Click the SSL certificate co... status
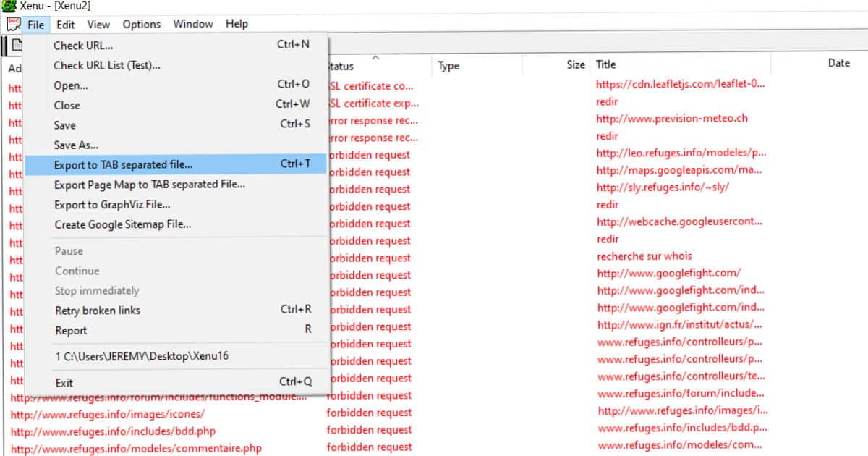This screenshot has height=456, width=868. (x=370, y=86)
